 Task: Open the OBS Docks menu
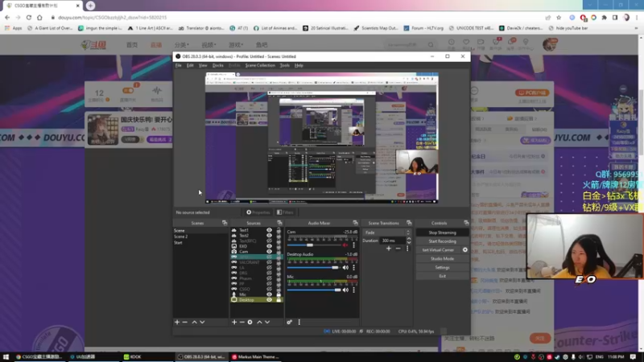click(217, 65)
